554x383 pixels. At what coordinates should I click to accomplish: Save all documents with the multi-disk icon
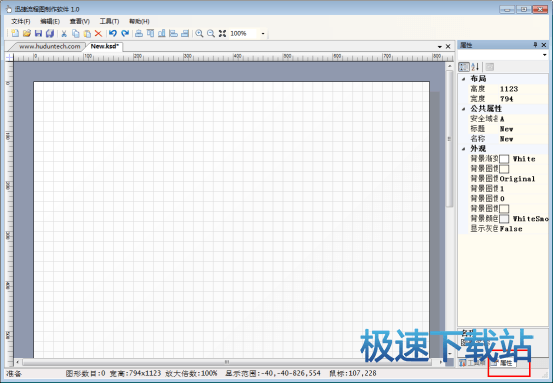coord(50,34)
